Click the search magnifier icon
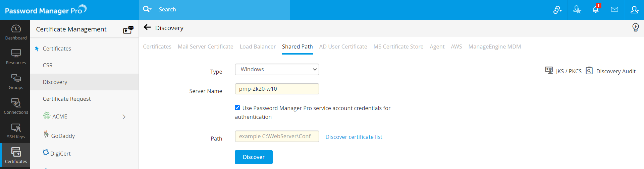This screenshot has width=644, height=169. [147, 9]
